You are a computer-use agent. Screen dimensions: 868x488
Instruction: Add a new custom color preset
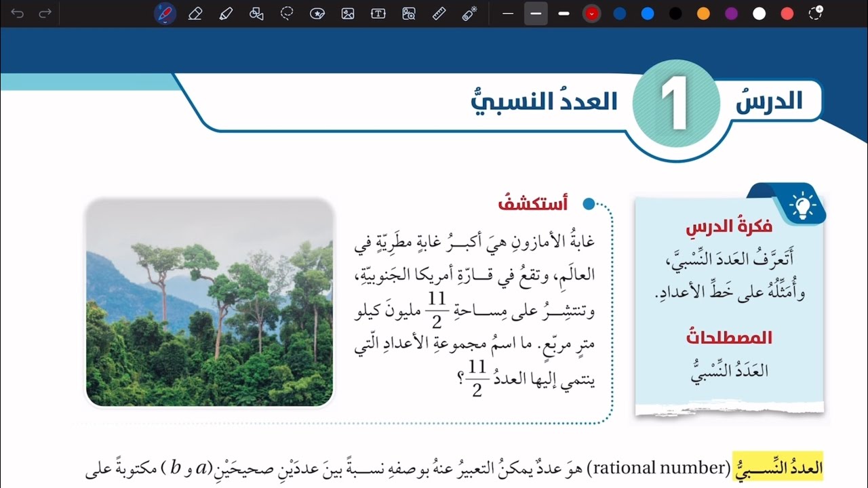(816, 13)
